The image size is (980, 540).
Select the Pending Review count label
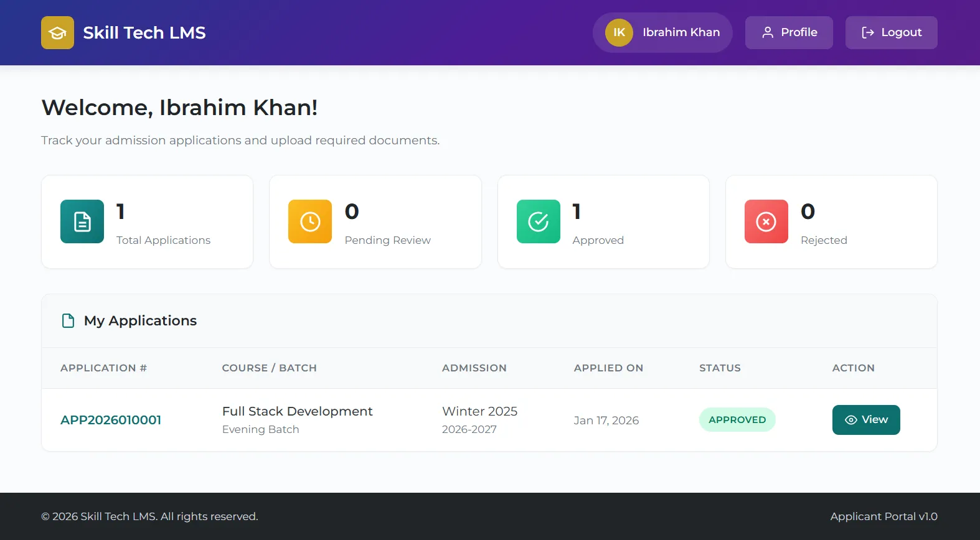click(387, 240)
